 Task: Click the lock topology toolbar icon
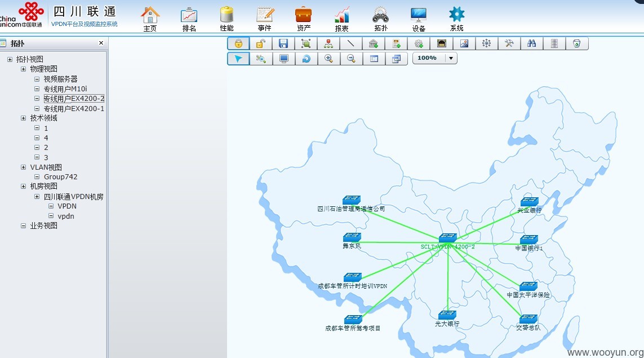(x=238, y=43)
